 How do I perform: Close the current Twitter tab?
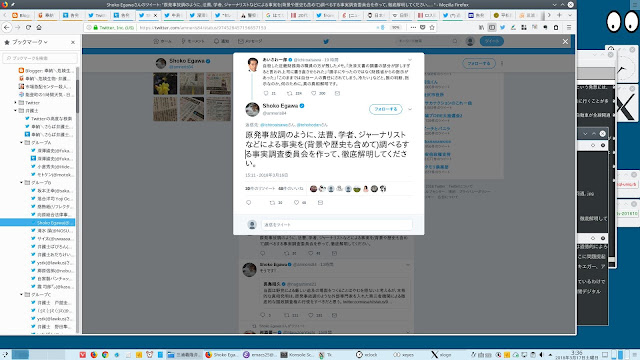155,16
